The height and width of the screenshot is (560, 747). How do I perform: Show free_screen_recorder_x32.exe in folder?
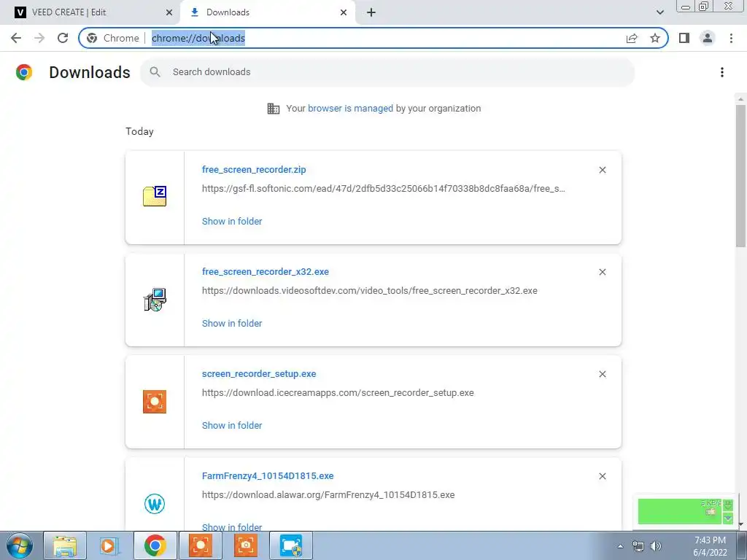coord(232,323)
